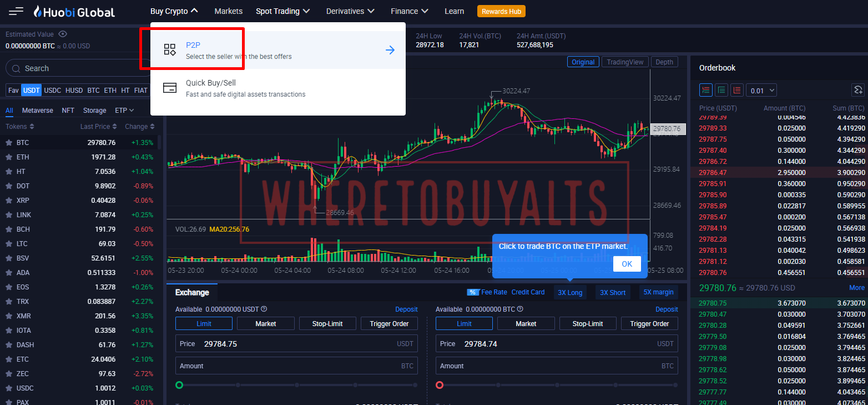Click the Huobi Global flame logo

click(x=38, y=11)
